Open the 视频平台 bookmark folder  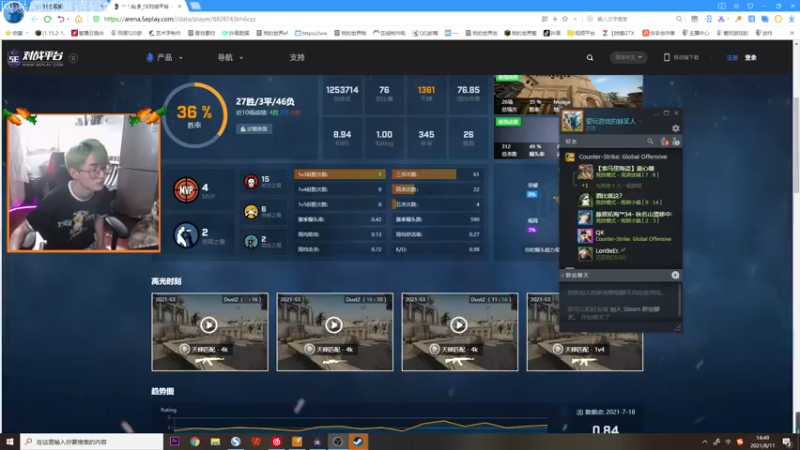581,33
